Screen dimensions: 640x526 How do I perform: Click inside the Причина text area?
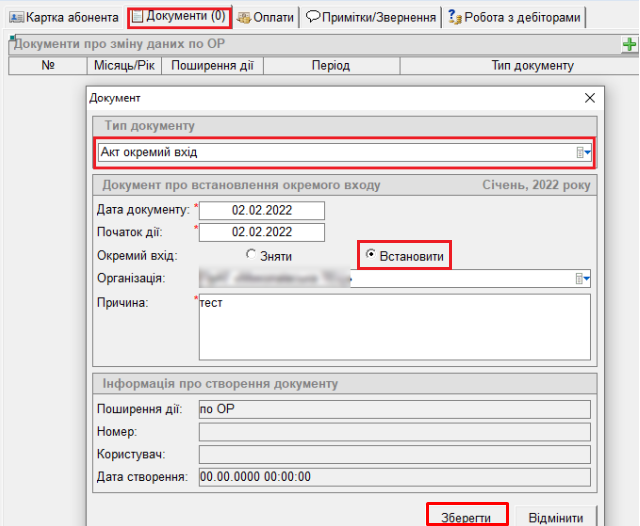pos(395,325)
